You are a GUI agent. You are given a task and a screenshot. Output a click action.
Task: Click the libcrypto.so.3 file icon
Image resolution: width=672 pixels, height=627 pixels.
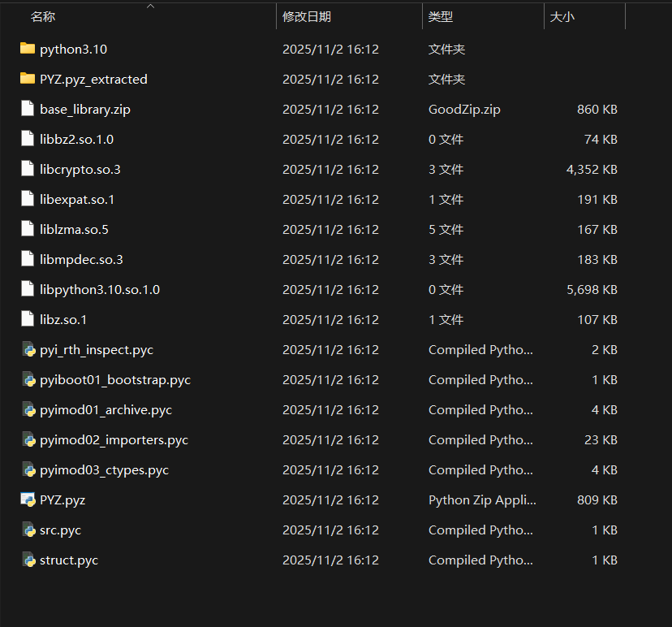tap(28, 169)
